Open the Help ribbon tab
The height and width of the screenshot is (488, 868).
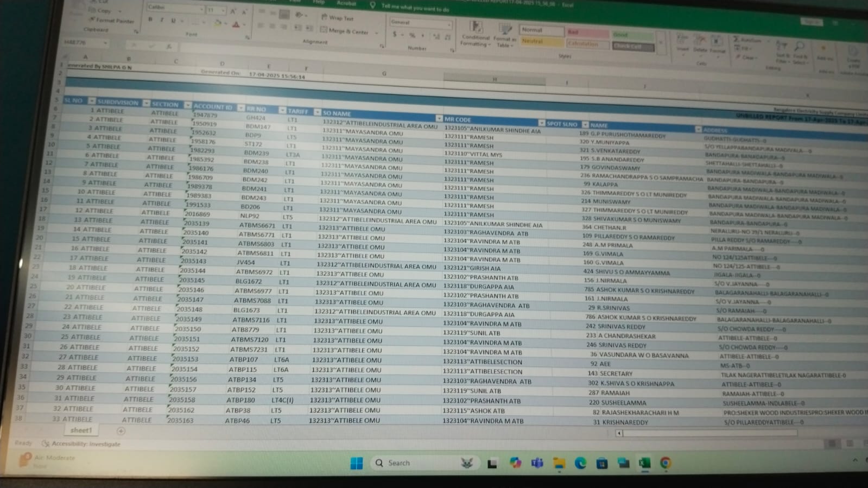click(x=319, y=2)
